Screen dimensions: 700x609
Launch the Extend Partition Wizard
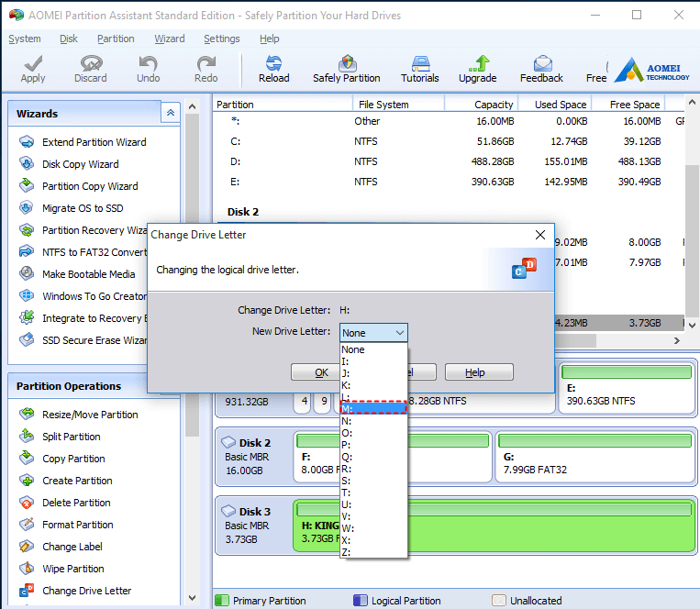[94, 142]
